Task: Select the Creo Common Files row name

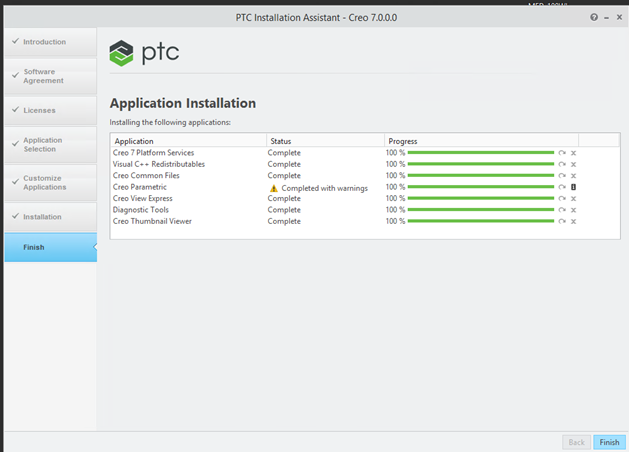Action: click(146, 175)
